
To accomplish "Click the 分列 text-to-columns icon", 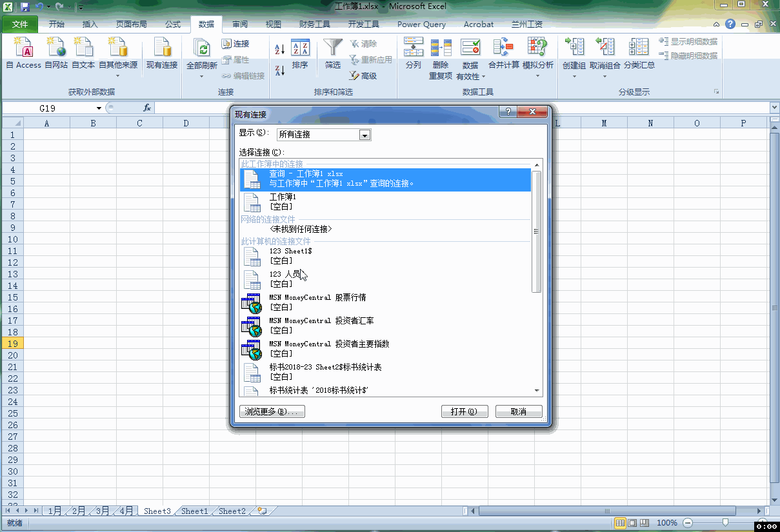I will pos(414,53).
